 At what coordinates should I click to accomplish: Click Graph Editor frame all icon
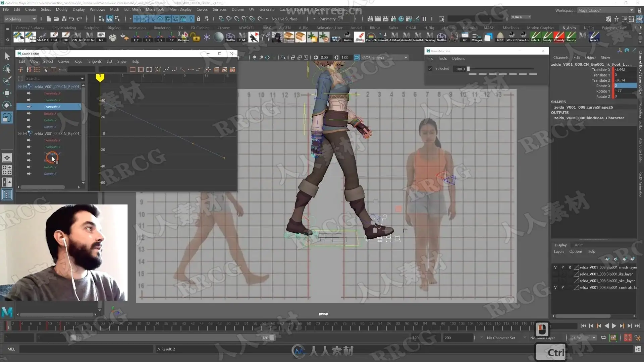coord(133,70)
